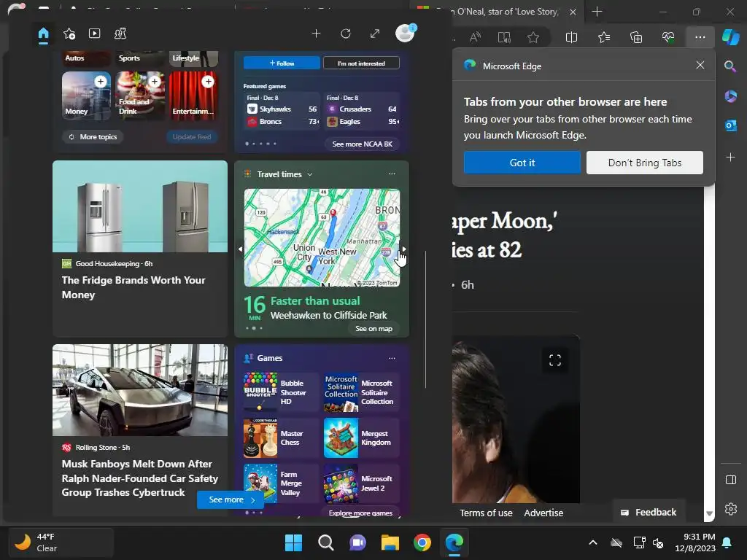This screenshot has height=560, width=747.
Task: Show next travel times route
Action: coord(404,249)
